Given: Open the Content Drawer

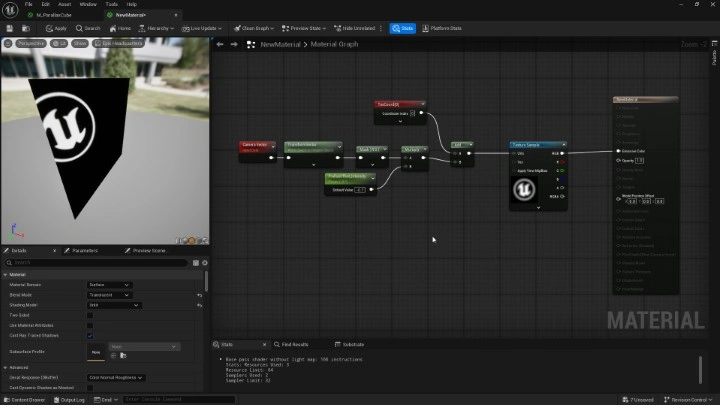Looking at the screenshot, I should (x=22, y=399).
